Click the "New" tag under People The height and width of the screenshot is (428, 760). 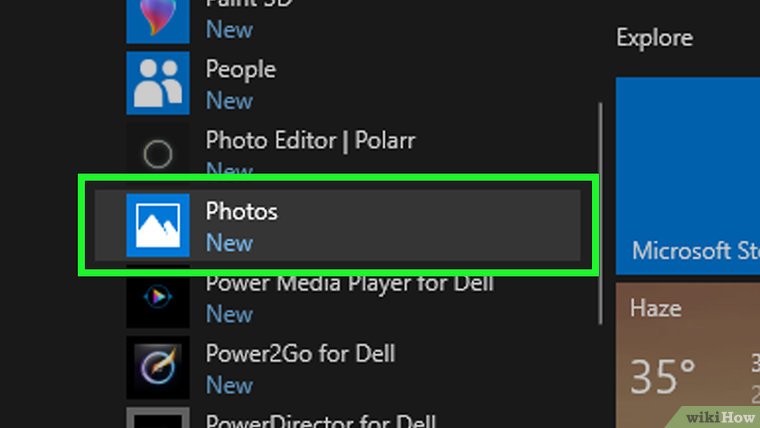coord(229,101)
